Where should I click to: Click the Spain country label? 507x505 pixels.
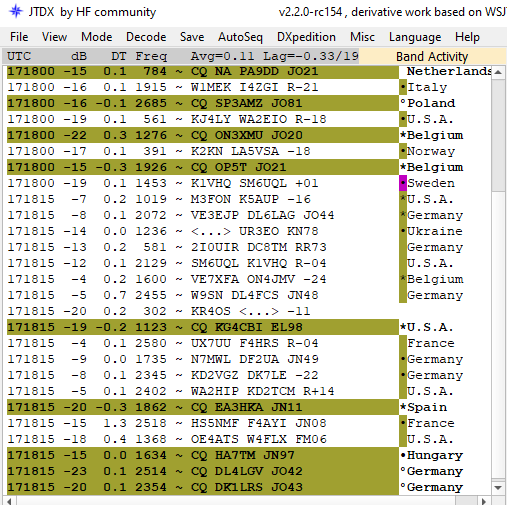[427, 407]
